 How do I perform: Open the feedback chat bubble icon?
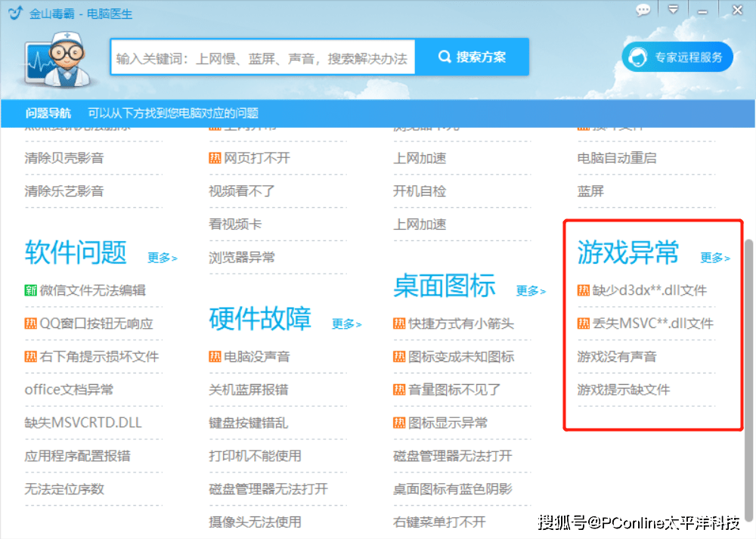(x=643, y=11)
